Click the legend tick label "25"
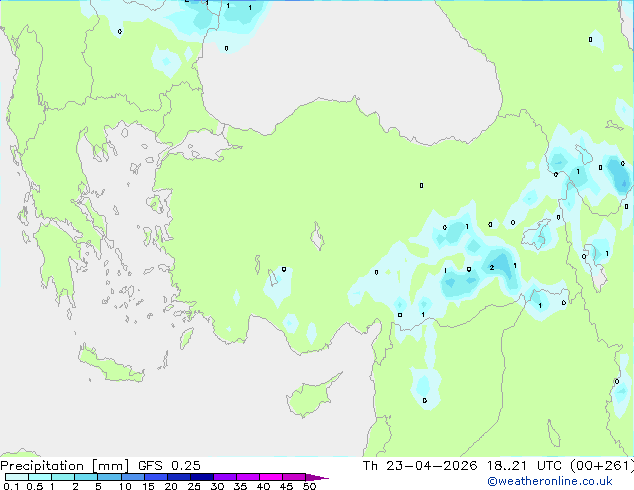Screen dimensions: 634x490 coord(194,486)
